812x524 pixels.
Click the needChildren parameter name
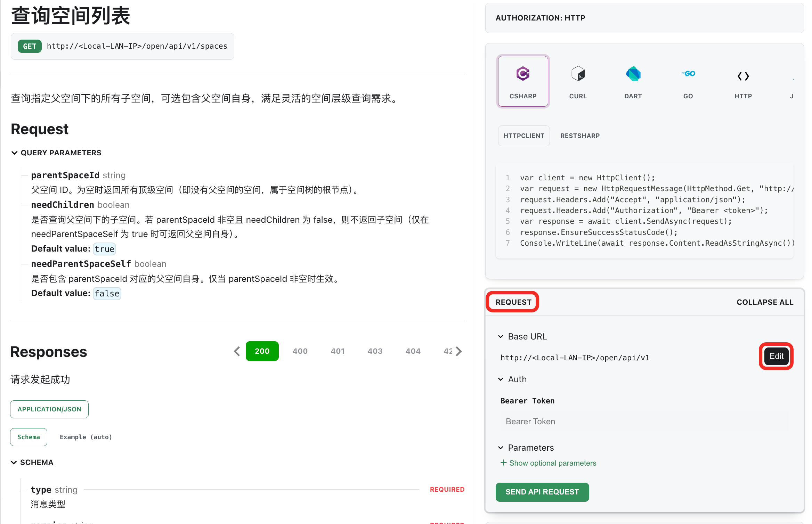(63, 205)
